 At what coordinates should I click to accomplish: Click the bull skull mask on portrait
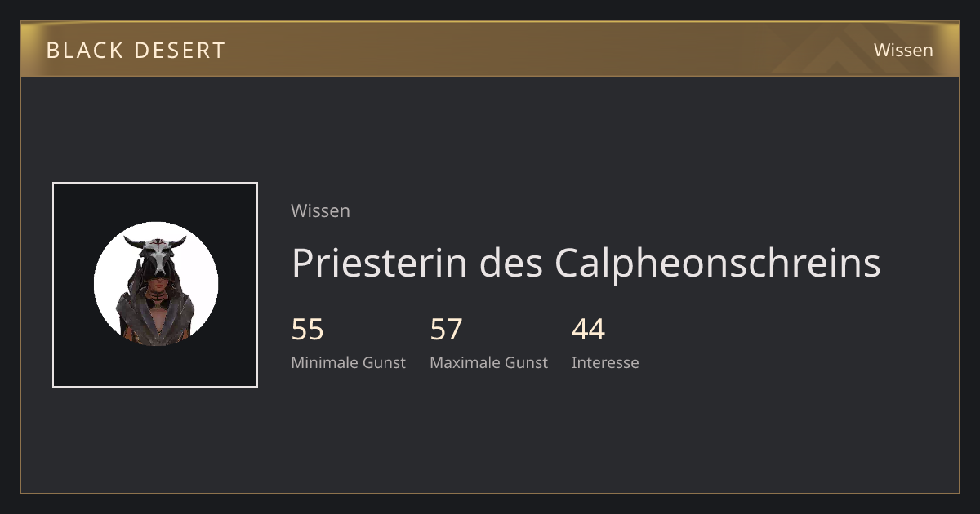pos(155,254)
